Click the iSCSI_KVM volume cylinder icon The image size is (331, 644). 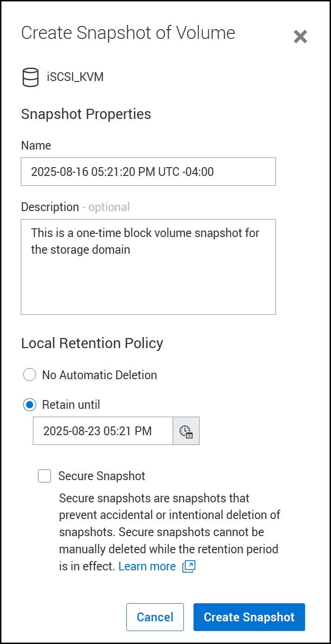click(31, 77)
